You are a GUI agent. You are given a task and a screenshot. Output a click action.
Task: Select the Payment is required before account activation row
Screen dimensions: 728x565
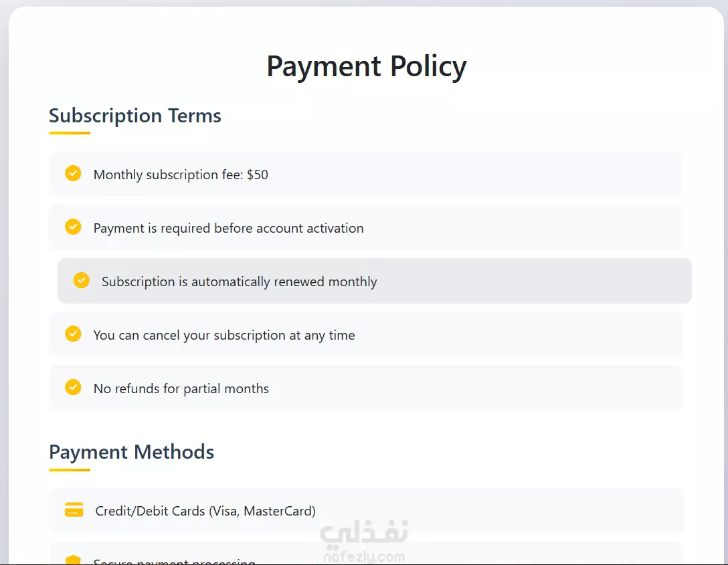pyautogui.click(x=366, y=227)
